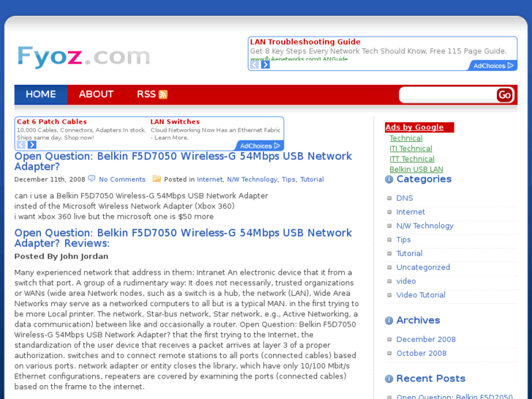Open the Video Tutorial category
The width and height of the screenshot is (532, 399).
point(421,295)
